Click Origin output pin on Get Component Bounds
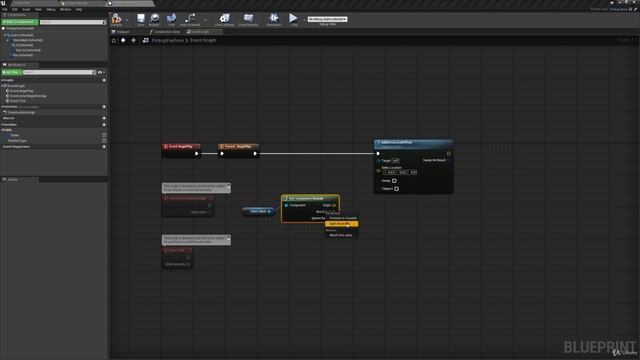640x360 pixels. pyautogui.click(x=334, y=205)
